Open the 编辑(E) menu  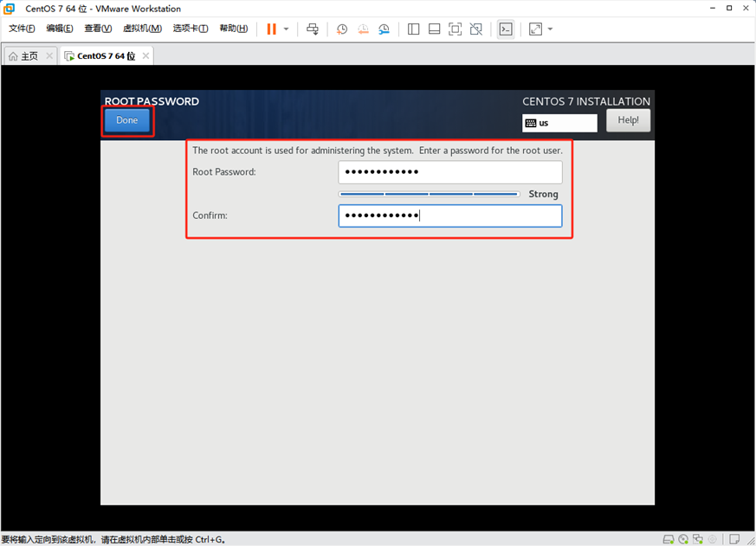tap(60, 29)
